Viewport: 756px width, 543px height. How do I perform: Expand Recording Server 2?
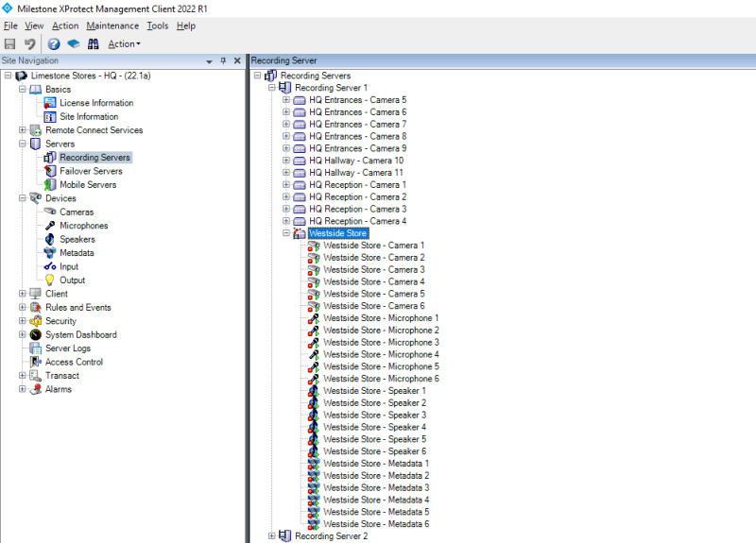point(272,535)
